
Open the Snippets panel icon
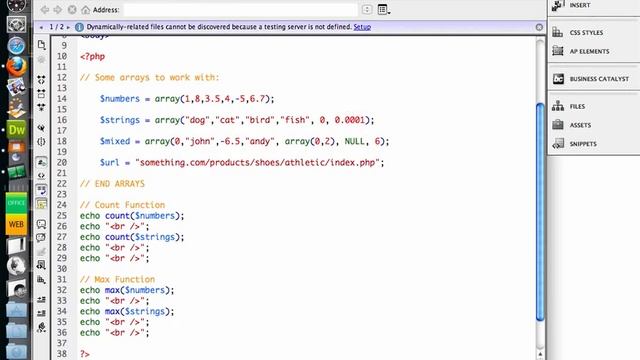pos(558,144)
